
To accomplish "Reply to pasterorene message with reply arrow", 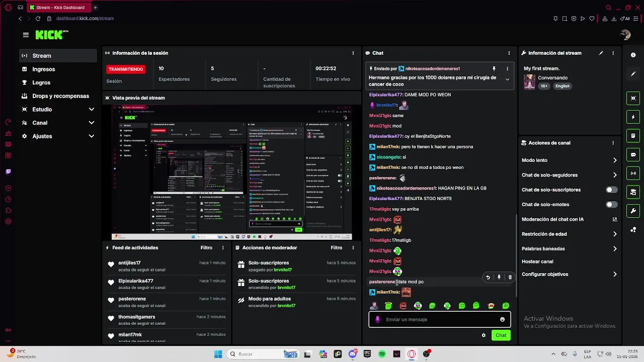I will pyautogui.click(x=488, y=277).
